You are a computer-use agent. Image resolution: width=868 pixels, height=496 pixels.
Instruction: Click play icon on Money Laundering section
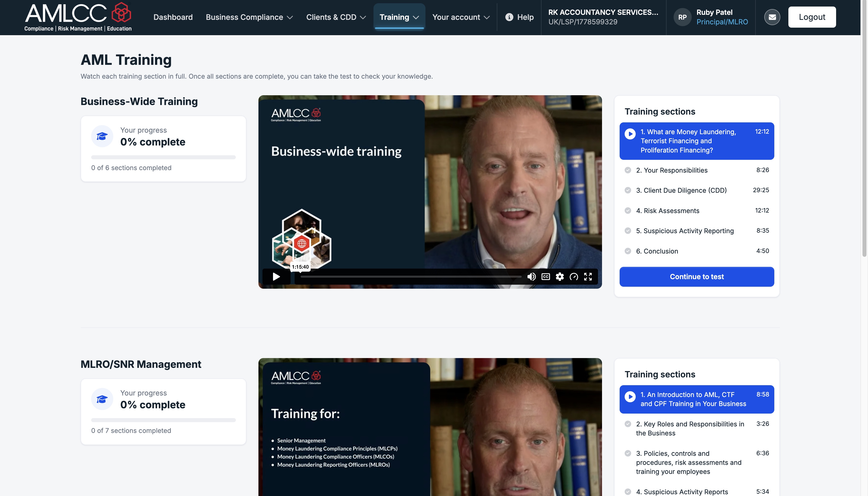click(630, 134)
